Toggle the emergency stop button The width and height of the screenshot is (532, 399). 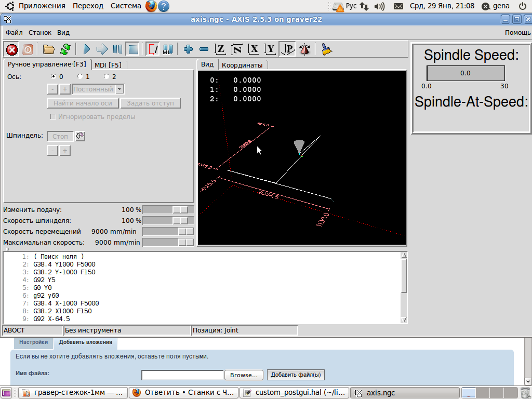[x=11, y=49]
